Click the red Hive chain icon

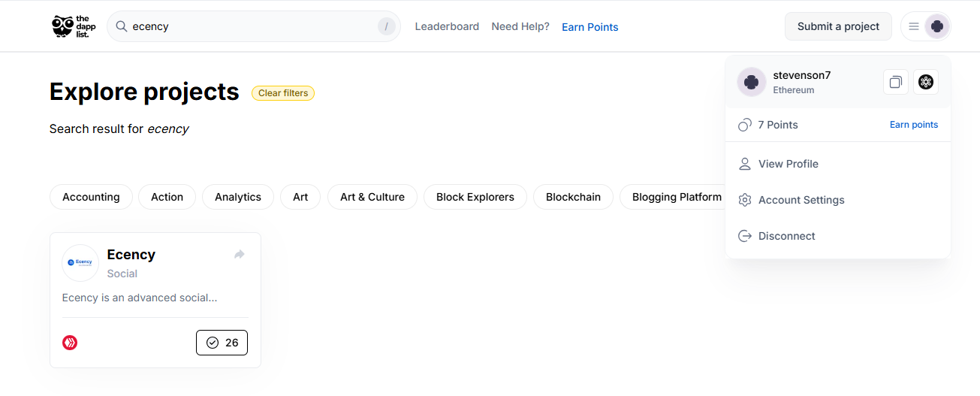70,343
